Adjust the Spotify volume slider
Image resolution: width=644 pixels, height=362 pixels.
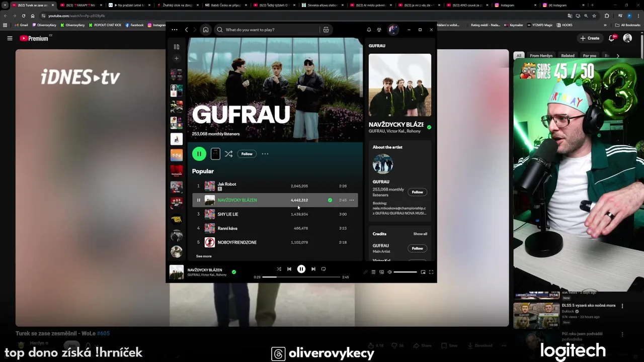[405, 272]
